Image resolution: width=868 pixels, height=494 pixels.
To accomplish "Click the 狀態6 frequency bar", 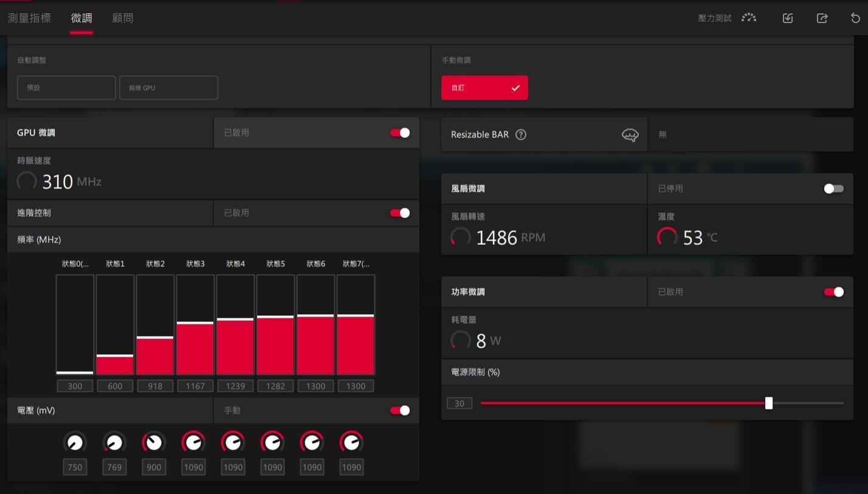I will pyautogui.click(x=315, y=325).
